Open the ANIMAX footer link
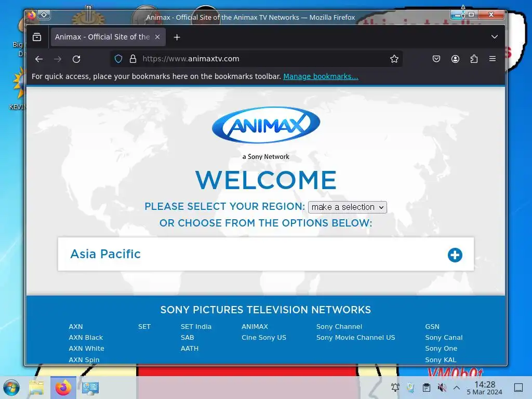532x399 pixels. pos(255,326)
